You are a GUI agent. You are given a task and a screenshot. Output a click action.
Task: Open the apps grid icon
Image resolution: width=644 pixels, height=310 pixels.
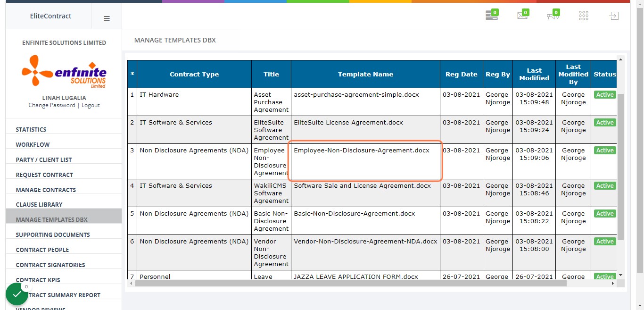[584, 16]
